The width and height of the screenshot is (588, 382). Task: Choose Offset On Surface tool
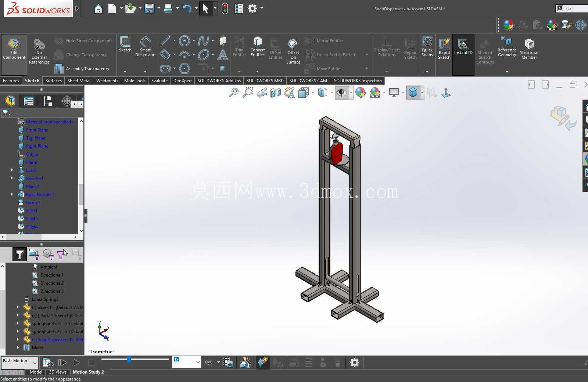coord(293,51)
